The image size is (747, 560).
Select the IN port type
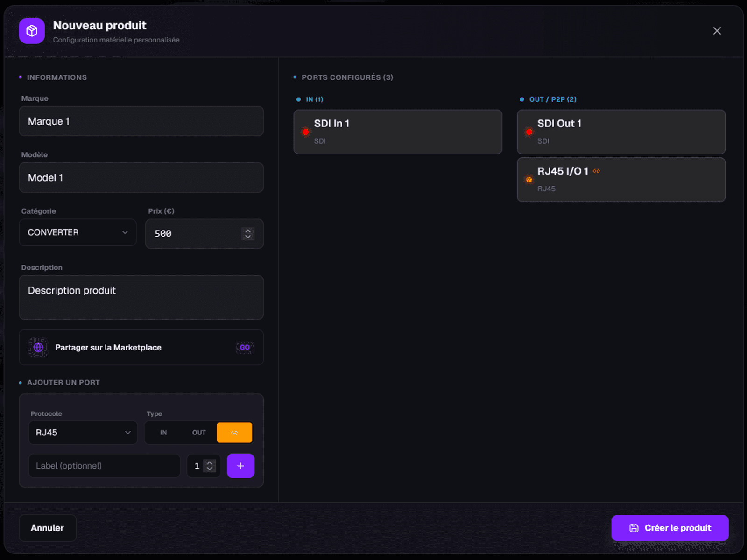point(163,433)
